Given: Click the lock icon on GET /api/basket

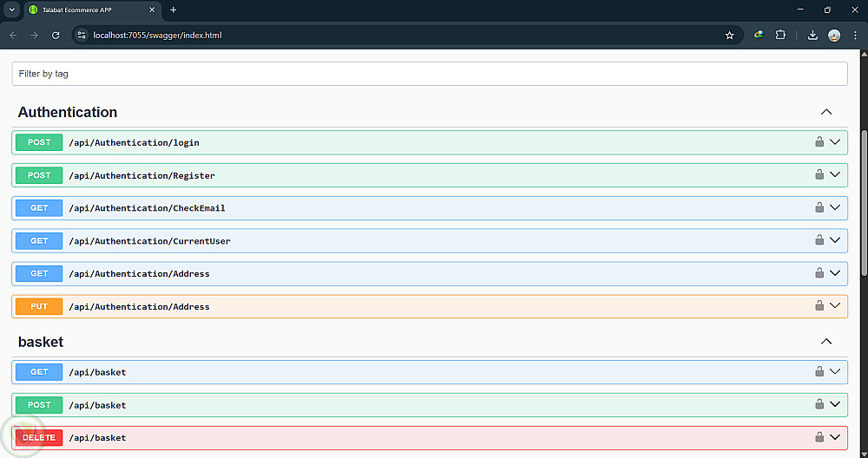Looking at the screenshot, I should 819,371.
